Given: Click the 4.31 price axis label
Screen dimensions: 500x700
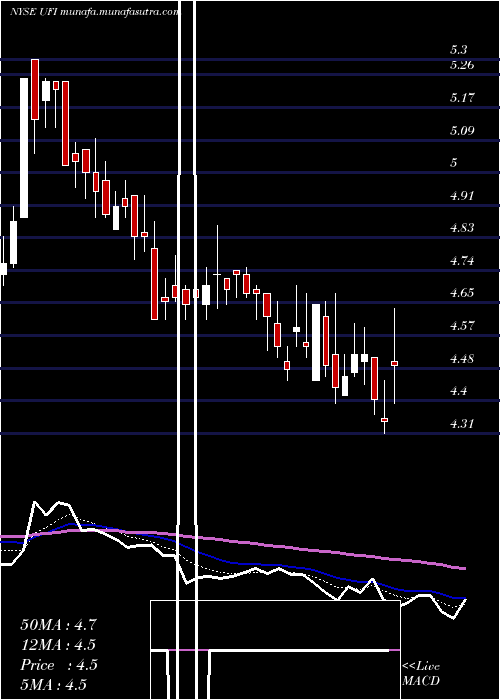Looking at the screenshot, I should 462,424.
